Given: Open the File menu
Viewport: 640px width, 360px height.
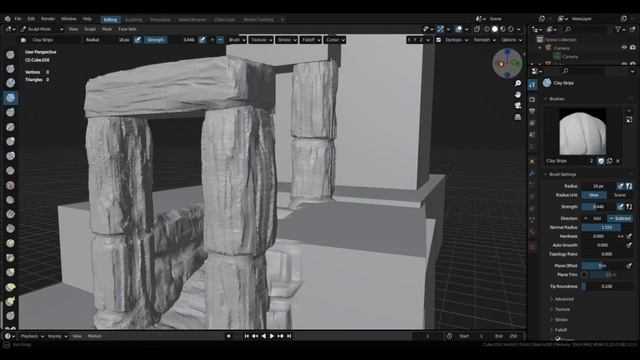Looking at the screenshot, I should coord(18,19).
